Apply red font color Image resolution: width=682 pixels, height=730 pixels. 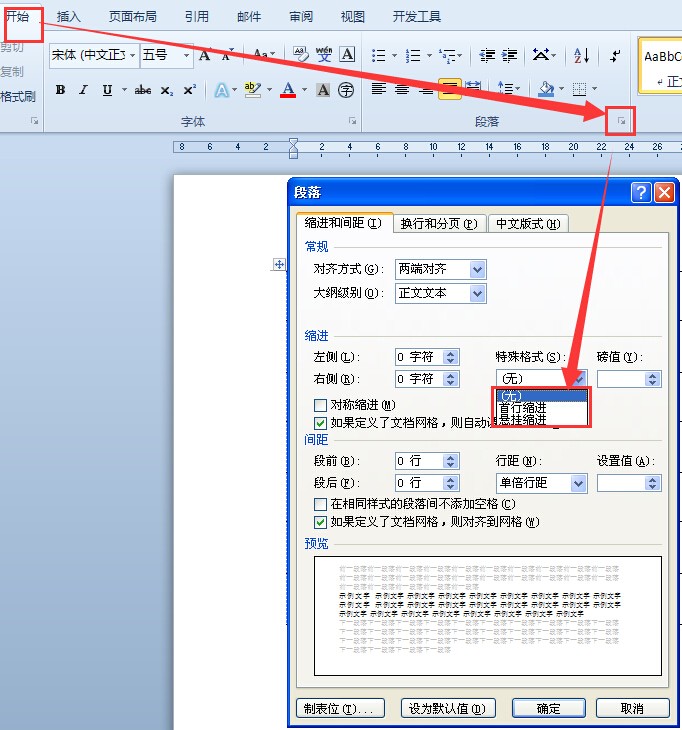click(288, 90)
